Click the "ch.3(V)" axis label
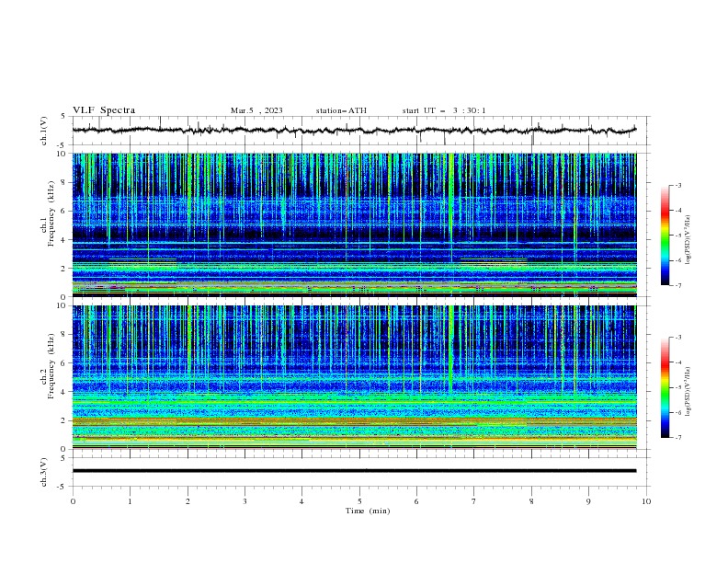The width and height of the screenshot is (728, 563). pos(44,472)
